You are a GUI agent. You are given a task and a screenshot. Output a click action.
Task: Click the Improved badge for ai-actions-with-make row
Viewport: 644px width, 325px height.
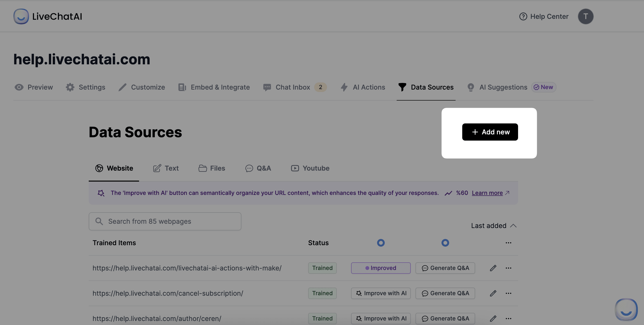(381, 268)
